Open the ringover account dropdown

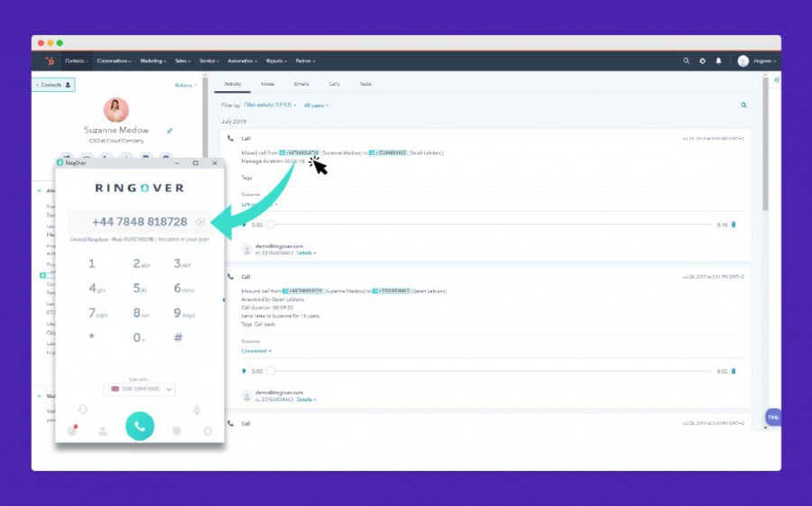[x=765, y=61]
